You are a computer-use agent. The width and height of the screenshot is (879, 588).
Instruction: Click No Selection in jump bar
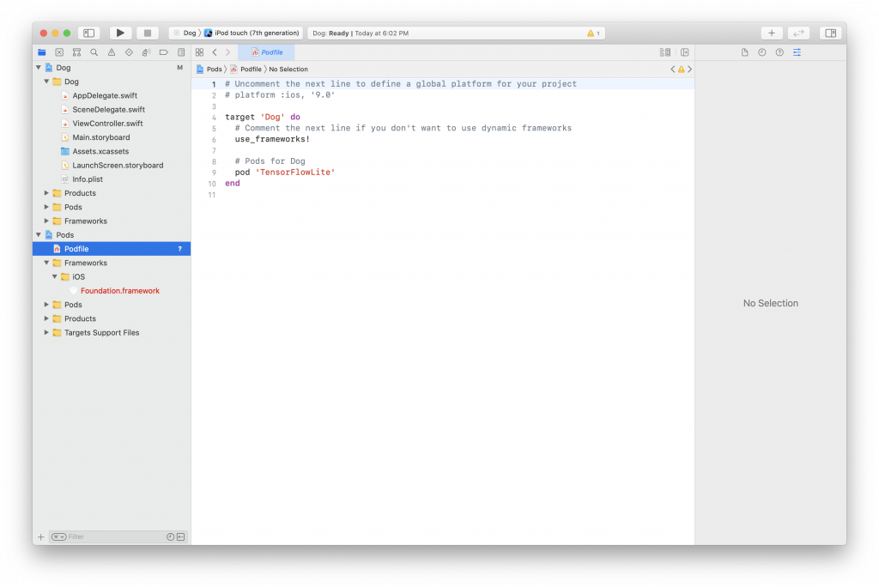288,69
